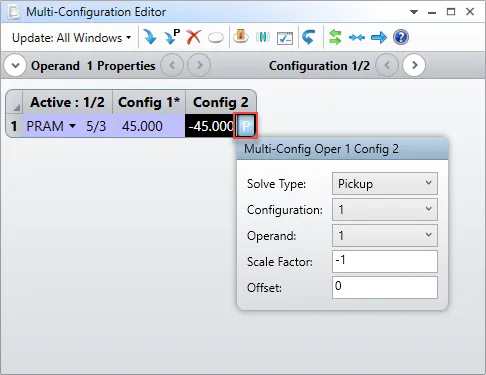Click the Insert Operand blue arrow icon
Screen dimensions: 486x375
150,37
